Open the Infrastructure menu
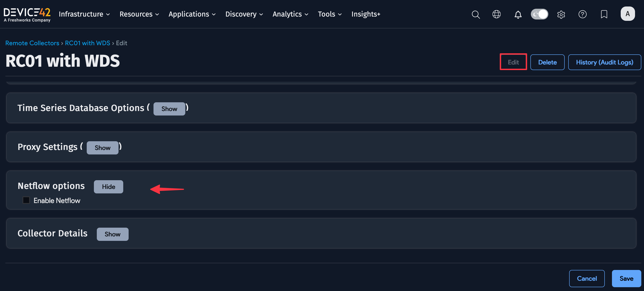The width and height of the screenshot is (644, 291). (84, 14)
